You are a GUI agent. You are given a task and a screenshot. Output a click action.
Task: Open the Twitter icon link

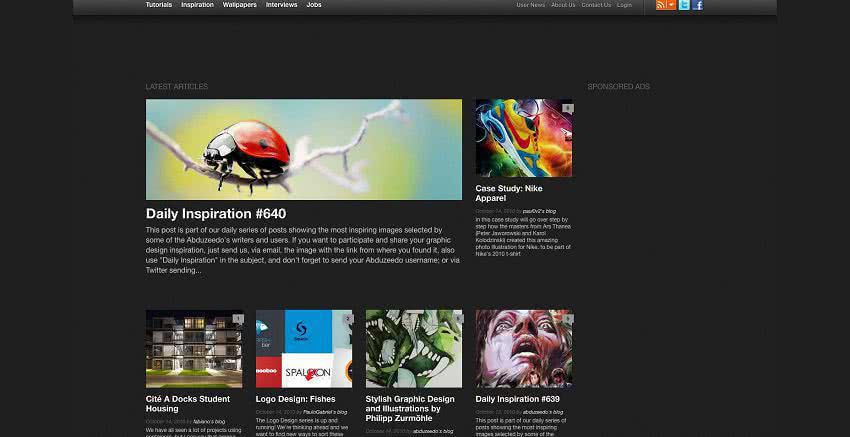684,5
